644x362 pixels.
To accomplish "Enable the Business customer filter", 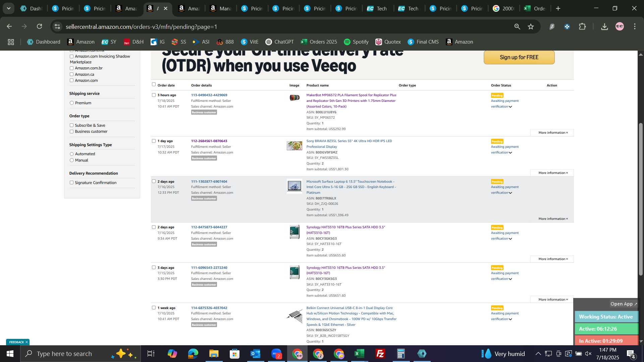I will [x=71, y=132].
